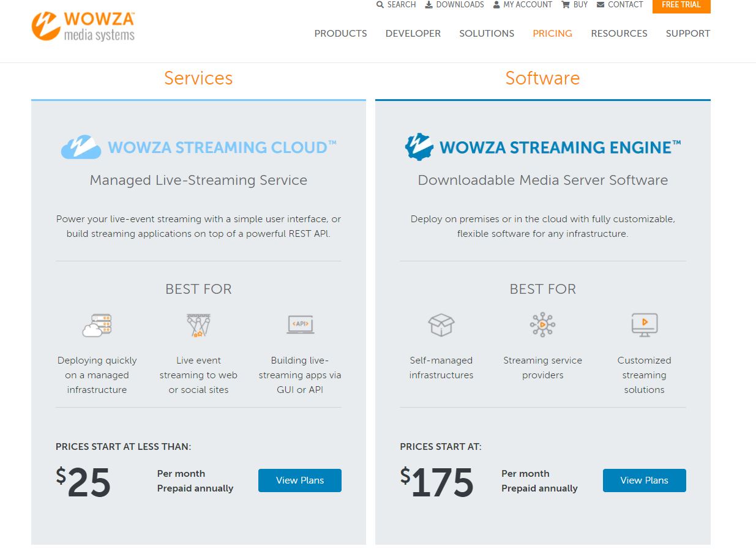Click the Wowza Media Systems logo
This screenshot has height=557, width=756.
click(x=83, y=27)
